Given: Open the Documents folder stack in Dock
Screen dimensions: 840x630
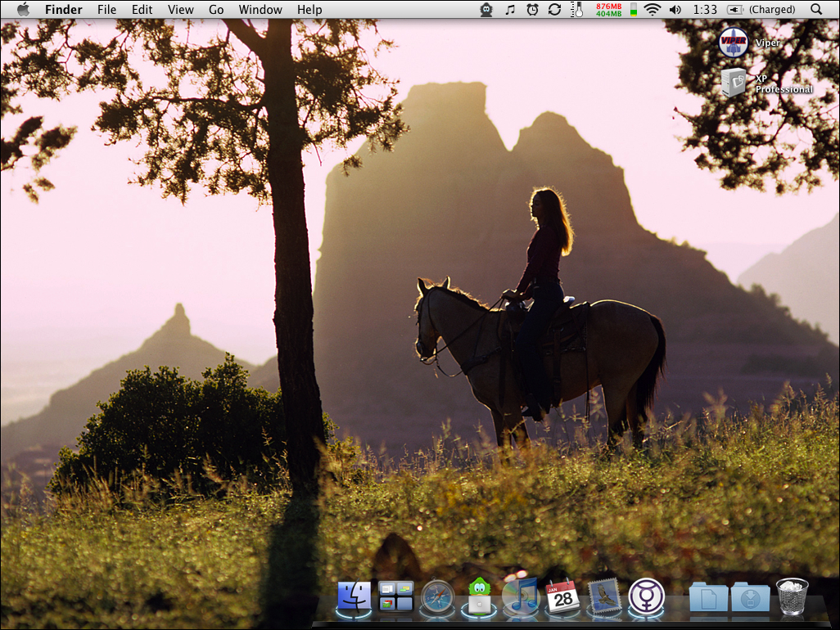Looking at the screenshot, I should (708, 597).
